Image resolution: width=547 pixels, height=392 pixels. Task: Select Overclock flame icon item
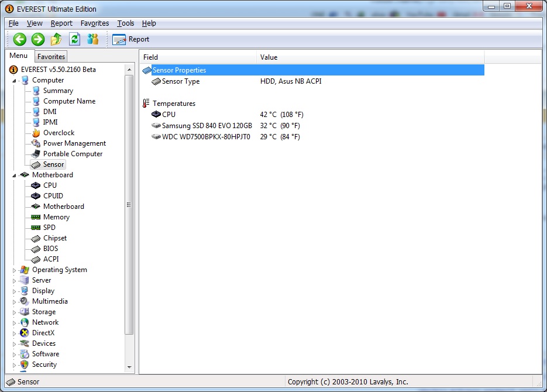coord(59,133)
